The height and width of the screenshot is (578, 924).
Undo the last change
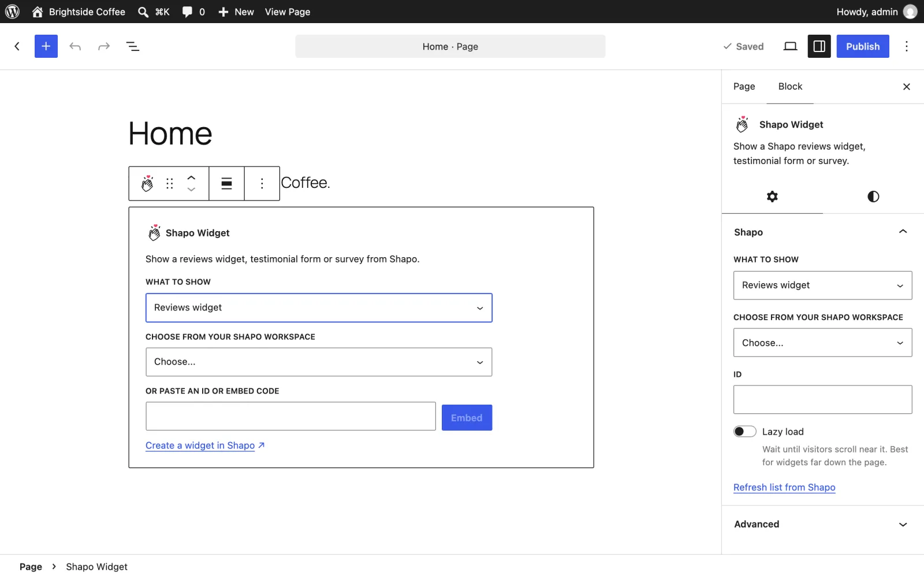click(75, 46)
